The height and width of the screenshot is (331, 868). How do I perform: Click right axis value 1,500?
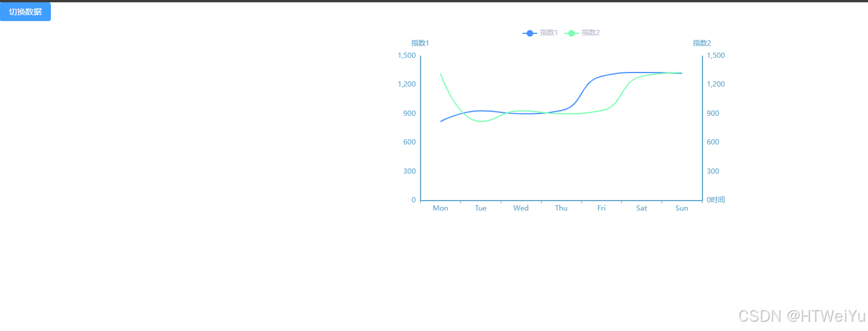point(716,56)
